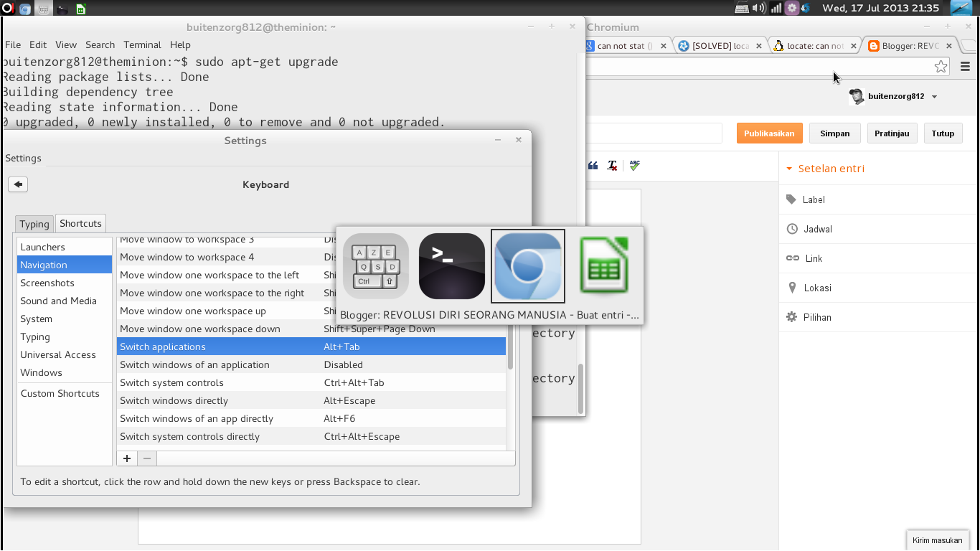Open the Terminal menu in the menubar

tap(143, 44)
